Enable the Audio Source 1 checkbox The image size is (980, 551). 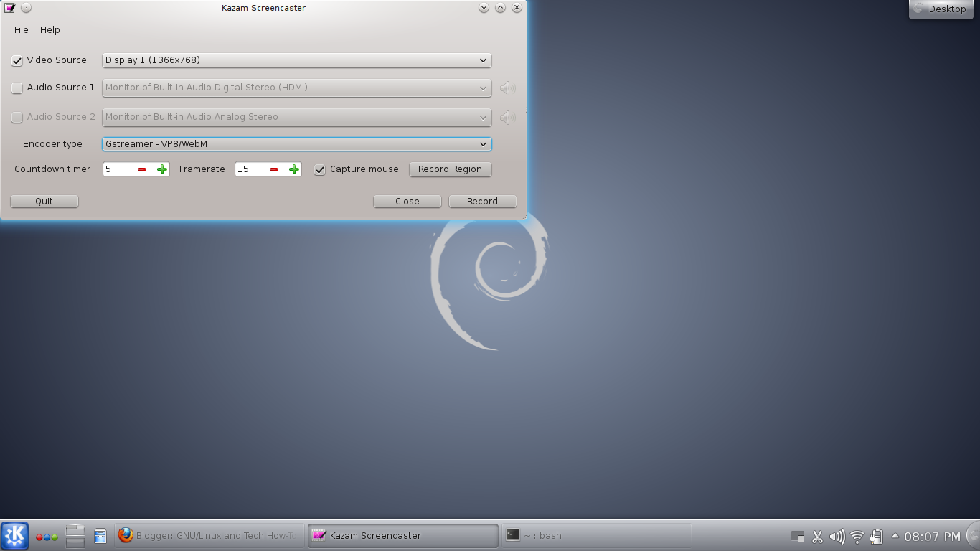pos(17,88)
